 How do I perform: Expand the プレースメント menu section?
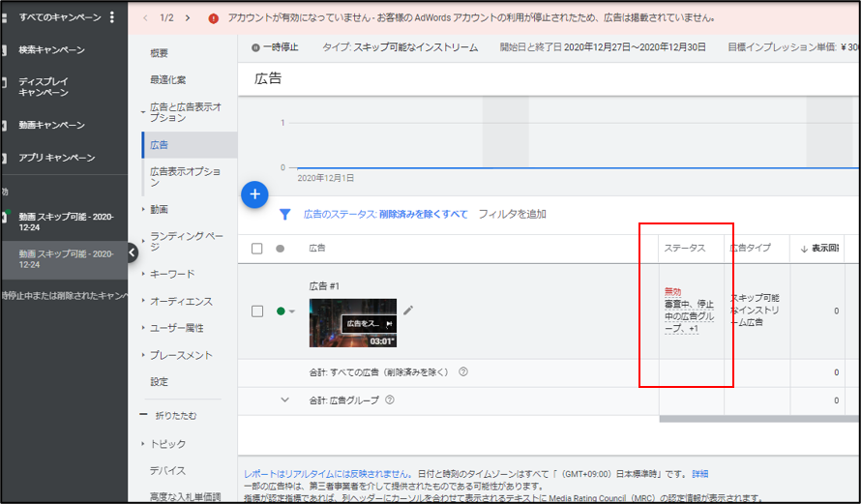(143, 355)
